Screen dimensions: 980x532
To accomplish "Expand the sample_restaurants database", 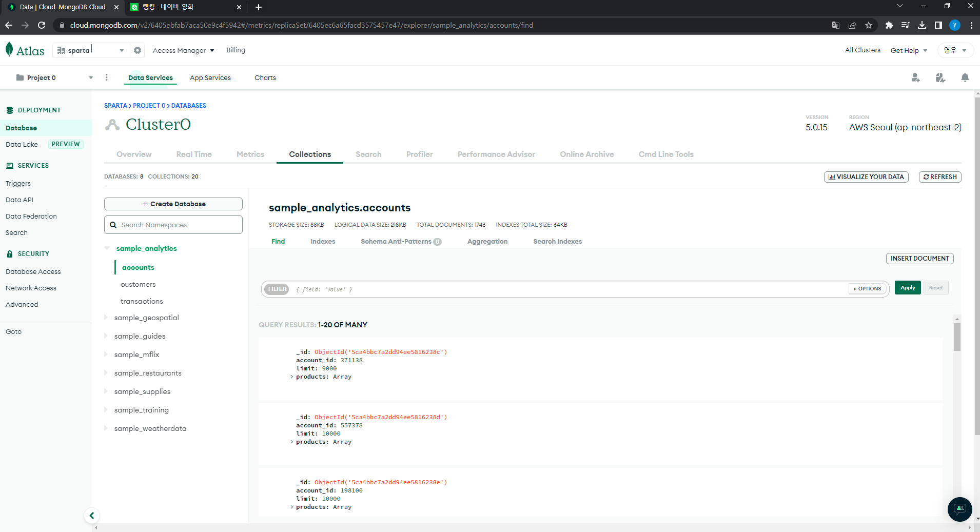I will coord(106,373).
